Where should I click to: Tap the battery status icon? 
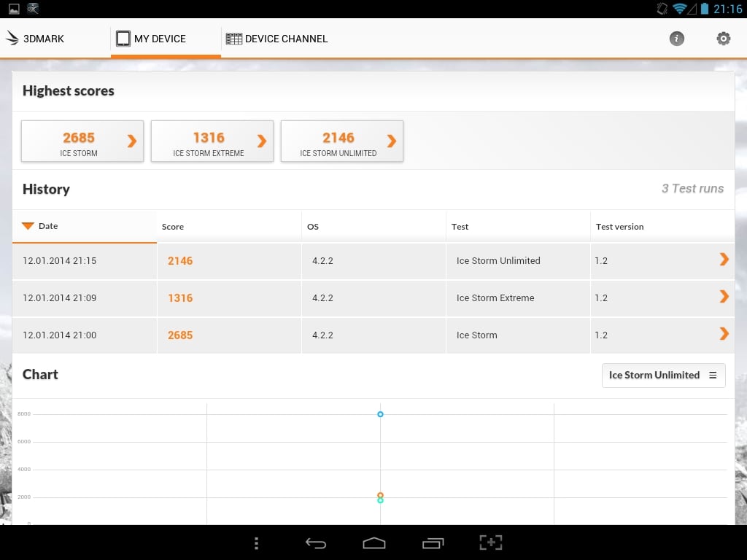click(x=705, y=9)
